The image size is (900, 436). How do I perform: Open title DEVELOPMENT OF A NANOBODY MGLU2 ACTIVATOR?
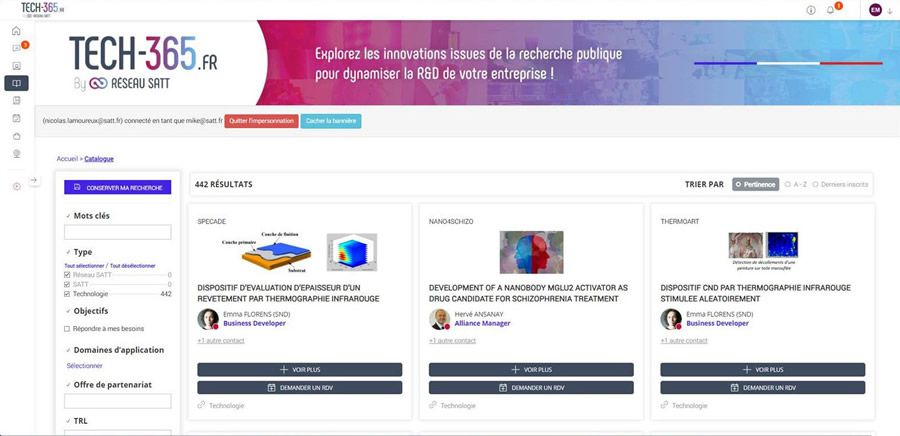(x=528, y=293)
